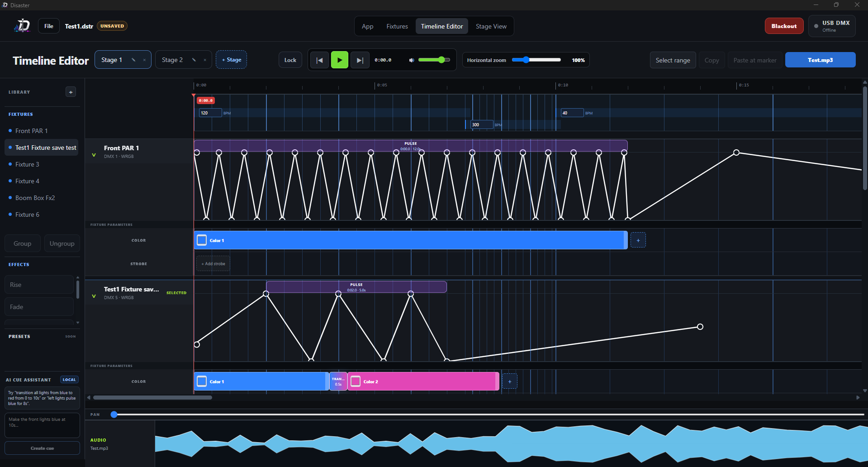Add color block after Front PAR Color 1
This screenshot has height=467, width=868.
pyautogui.click(x=638, y=240)
